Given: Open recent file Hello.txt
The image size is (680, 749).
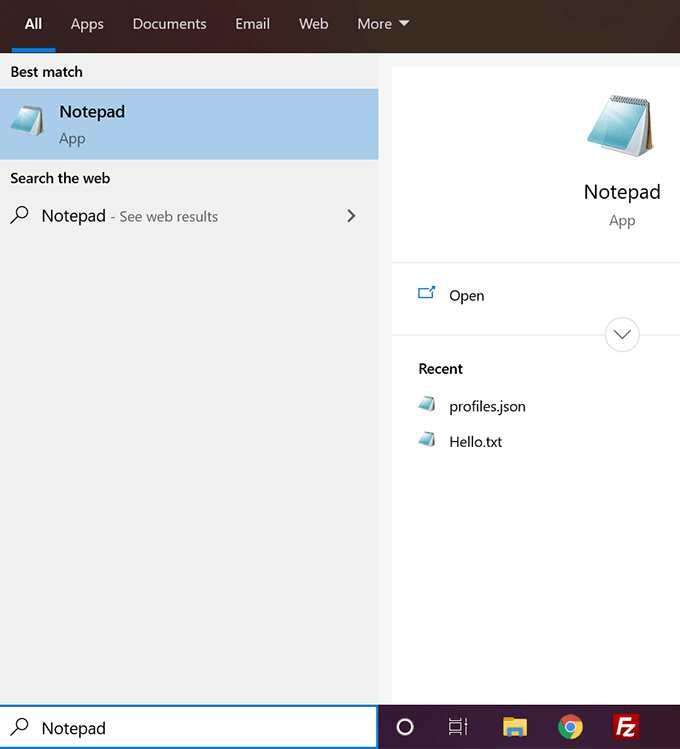Looking at the screenshot, I should pyautogui.click(x=476, y=442).
